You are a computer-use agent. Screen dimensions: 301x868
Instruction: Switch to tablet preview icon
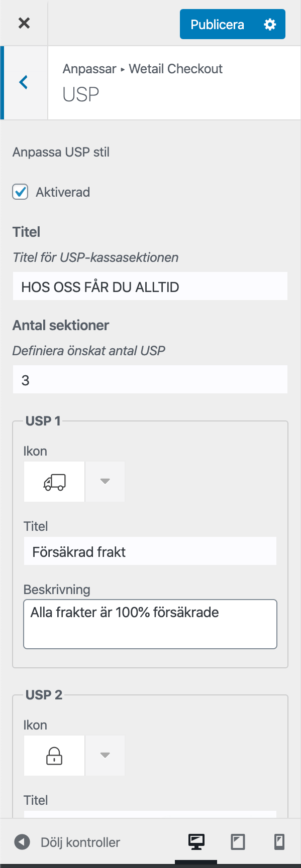coord(238,841)
